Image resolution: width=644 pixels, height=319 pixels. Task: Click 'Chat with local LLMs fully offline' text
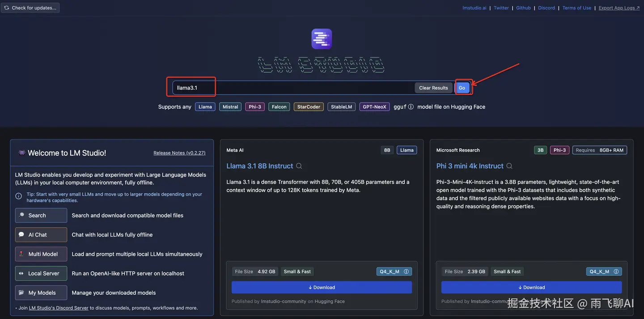tap(112, 235)
